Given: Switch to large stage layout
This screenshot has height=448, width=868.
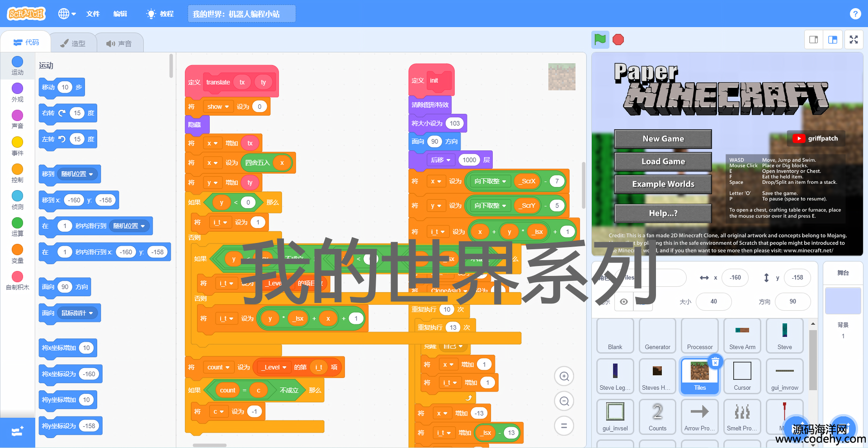Looking at the screenshot, I should click(832, 40).
